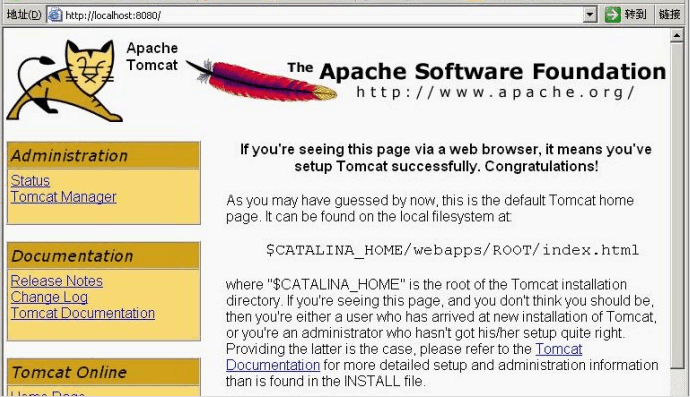The height and width of the screenshot is (397, 690).
Task: Click the Tomcat cat logo image
Action: 64,81
